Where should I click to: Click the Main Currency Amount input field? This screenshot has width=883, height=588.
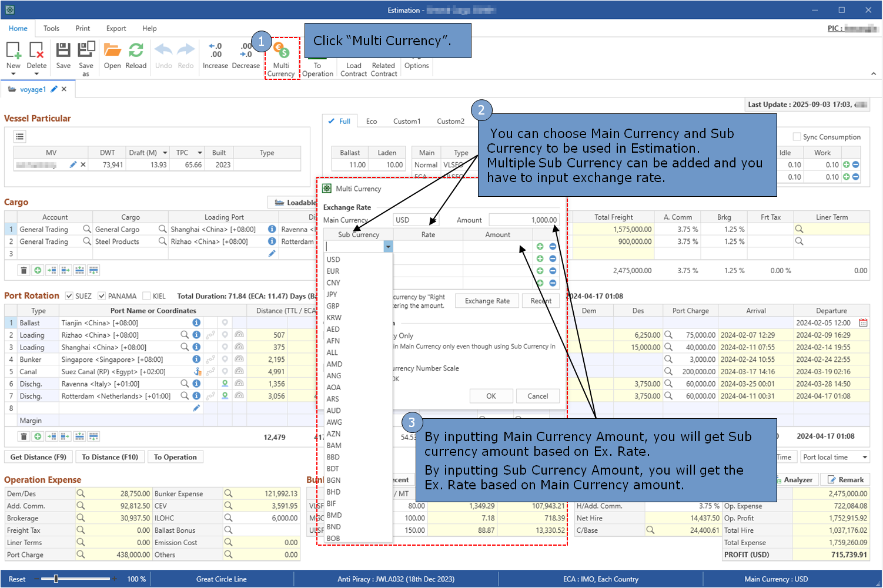523,220
